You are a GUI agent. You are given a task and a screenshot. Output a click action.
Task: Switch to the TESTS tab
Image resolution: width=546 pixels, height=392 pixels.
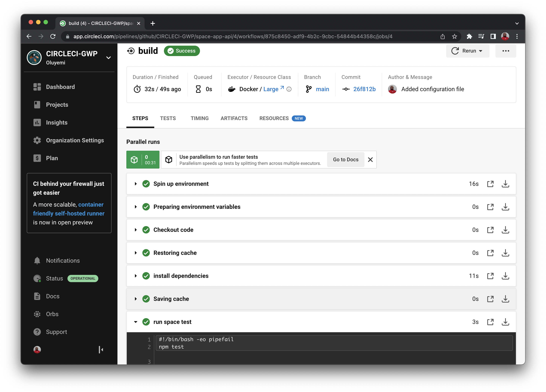pyautogui.click(x=168, y=118)
